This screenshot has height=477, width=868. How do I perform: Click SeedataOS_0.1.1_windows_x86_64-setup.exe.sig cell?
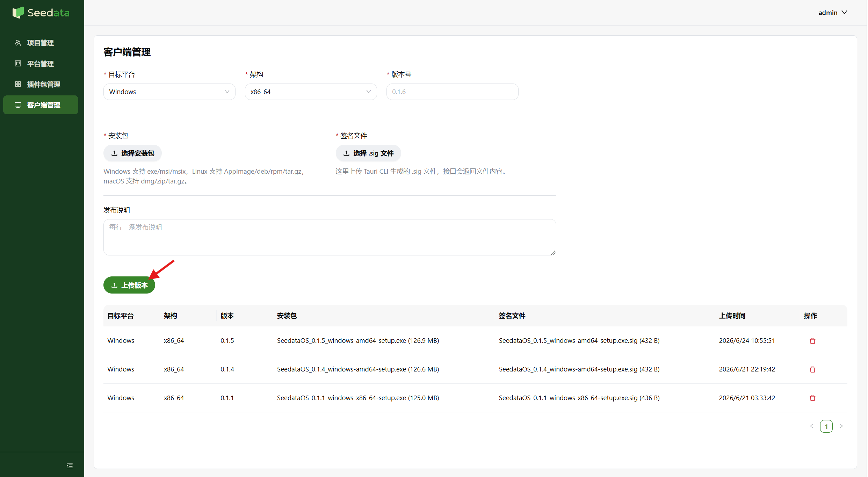pyautogui.click(x=579, y=398)
